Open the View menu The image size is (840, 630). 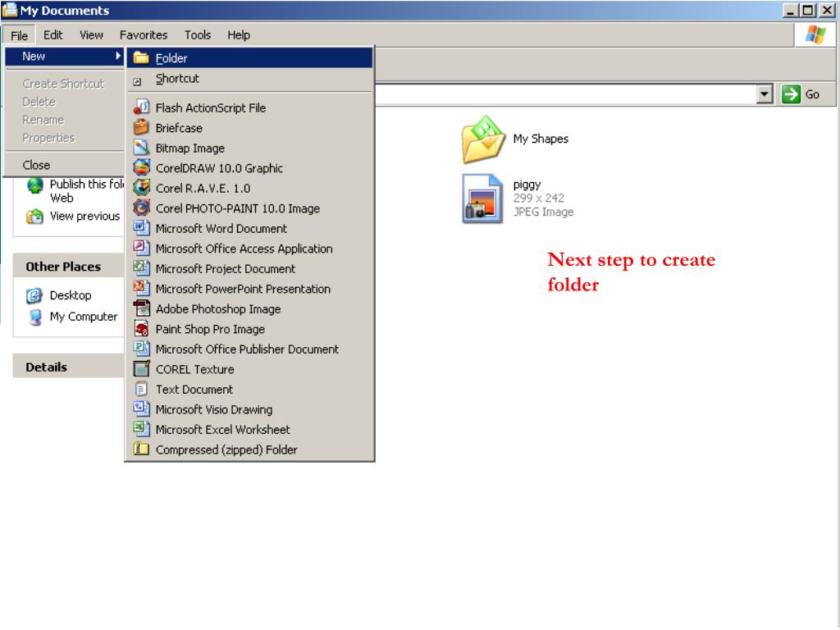91,34
